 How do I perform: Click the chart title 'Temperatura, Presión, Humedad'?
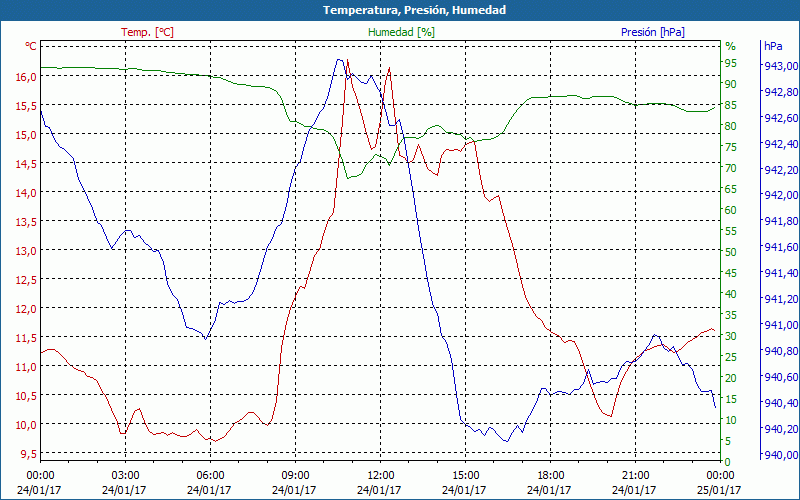click(414, 10)
